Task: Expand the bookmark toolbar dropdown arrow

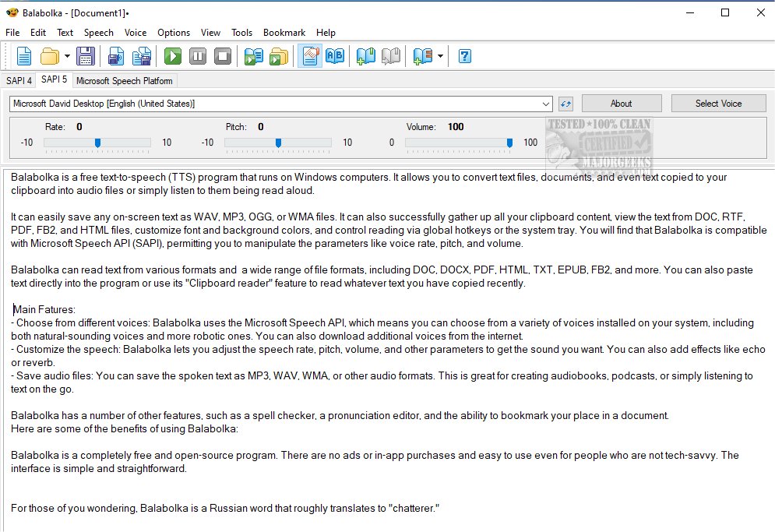Action: pos(442,56)
